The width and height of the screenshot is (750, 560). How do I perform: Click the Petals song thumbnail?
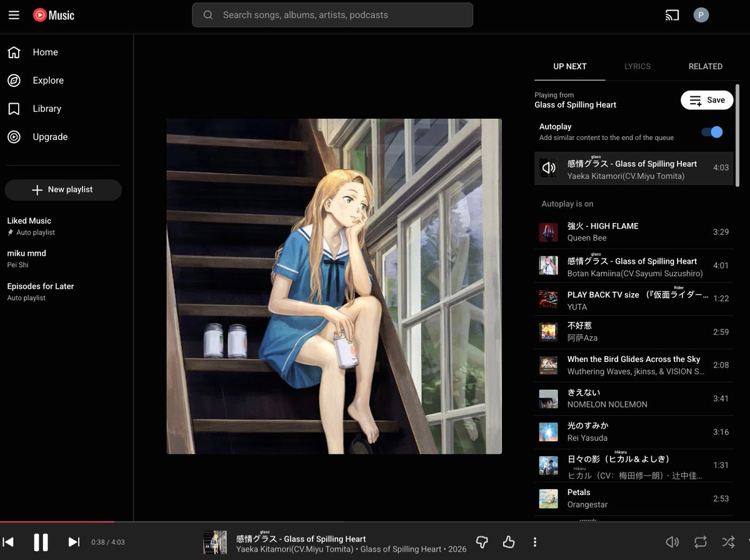point(549,499)
